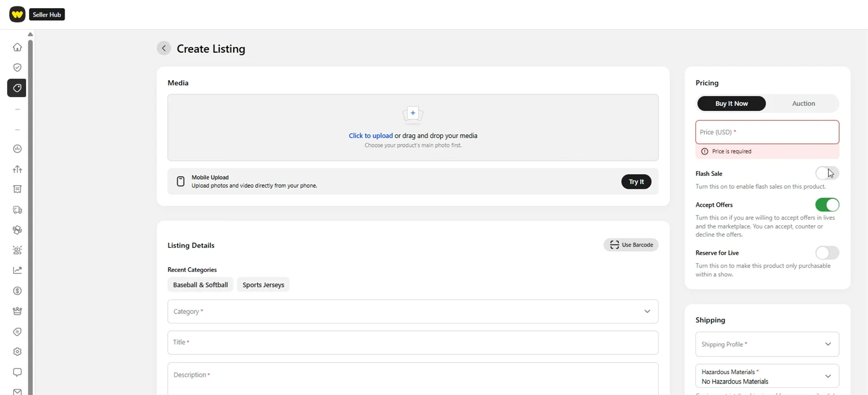Viewport: 868px width, 395px height.
Task: Click the Try It button
Action: 636,182
